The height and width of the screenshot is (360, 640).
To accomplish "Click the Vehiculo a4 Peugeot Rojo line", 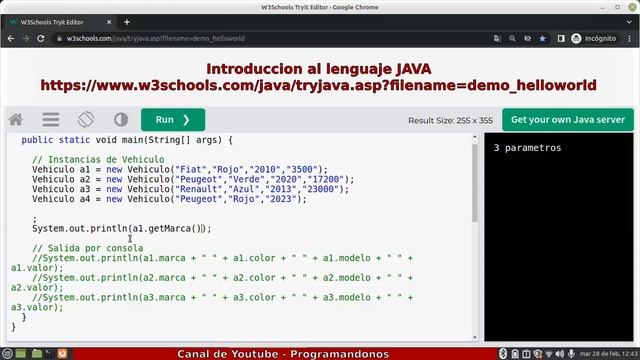I will pyautogui.click(x=169, y=199).
